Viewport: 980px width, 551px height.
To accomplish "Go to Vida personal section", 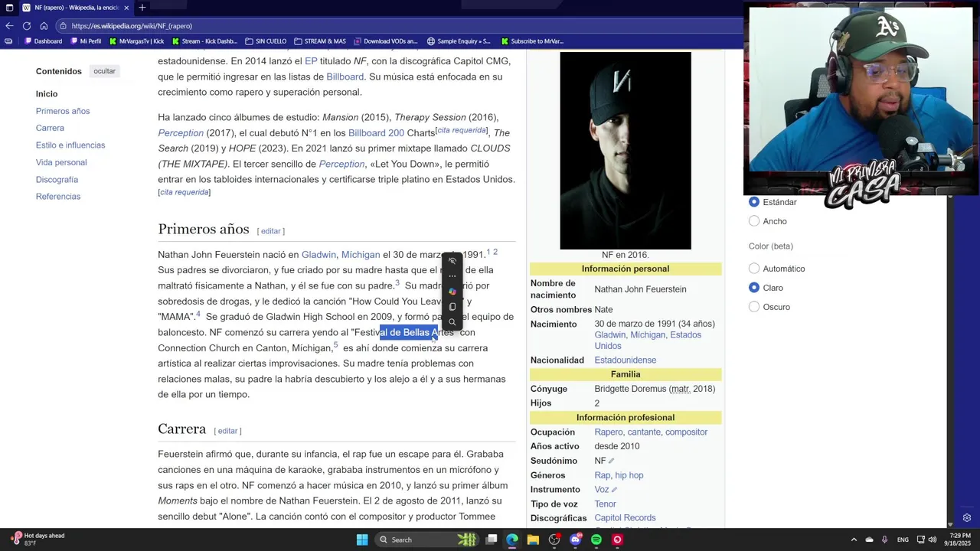I will 61,162.
